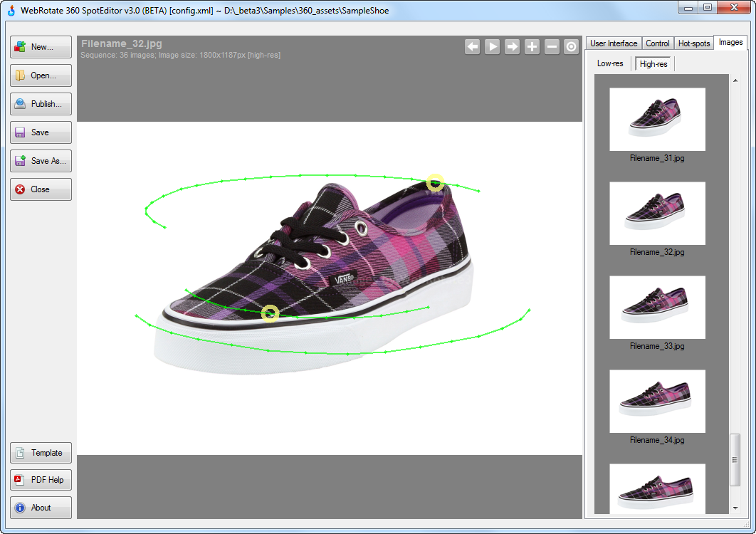The image size is (756, 534).
Task: Minimize the SpotEditor window
Action: click(688, 7)
